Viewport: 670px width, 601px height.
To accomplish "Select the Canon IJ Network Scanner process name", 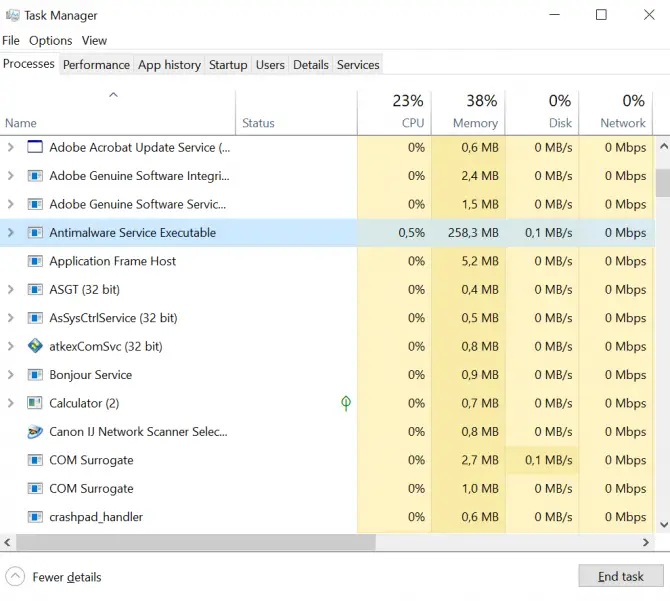I will pyautogui.click(x=138, y=431).
